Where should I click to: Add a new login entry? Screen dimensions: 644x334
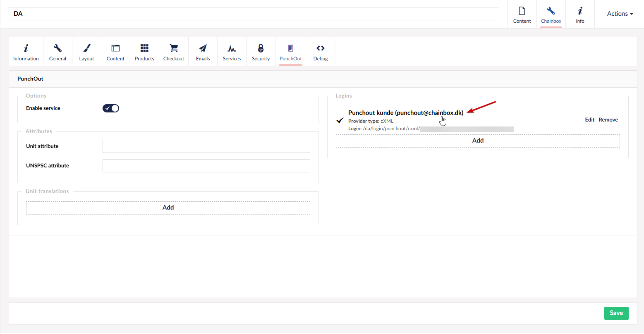478,141
